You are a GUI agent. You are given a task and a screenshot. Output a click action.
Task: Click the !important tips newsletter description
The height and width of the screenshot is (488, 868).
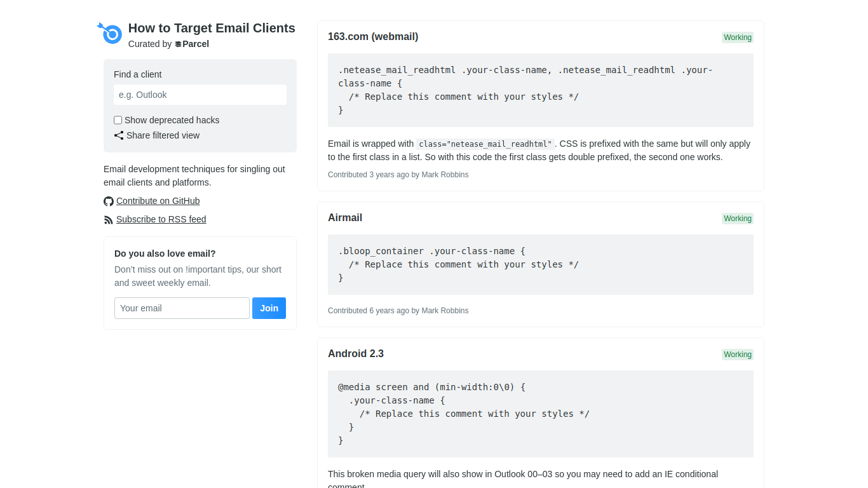point(198,276)
